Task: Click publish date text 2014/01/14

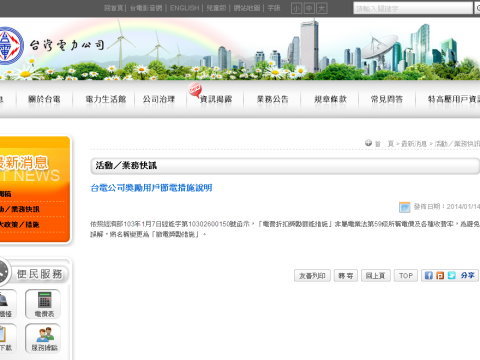Action: [463, 207]
